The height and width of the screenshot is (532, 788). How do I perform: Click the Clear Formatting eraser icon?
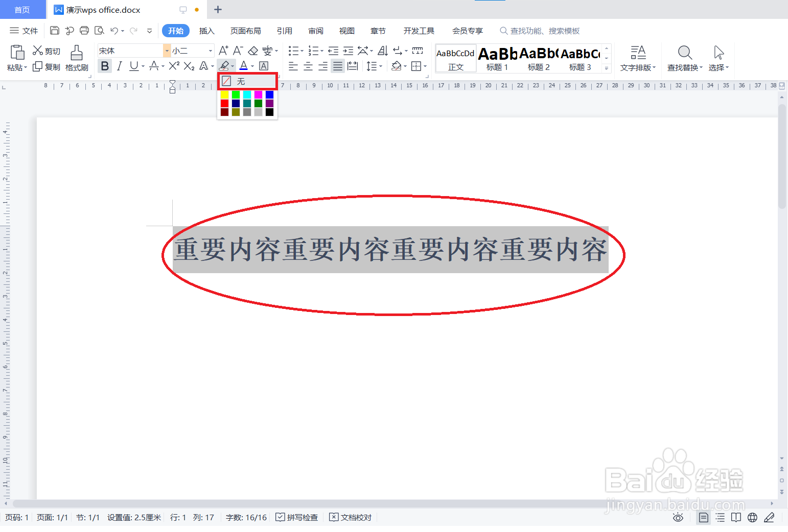pos(253,50)
